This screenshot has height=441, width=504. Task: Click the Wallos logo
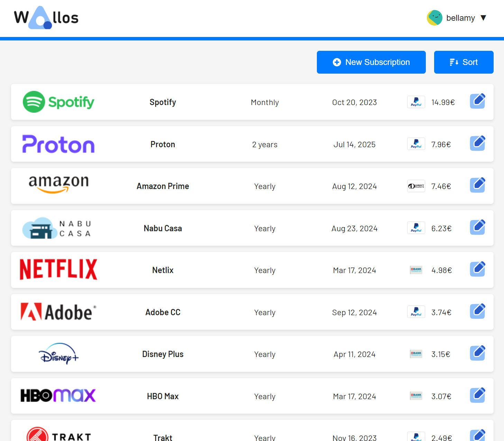(46, 17)
